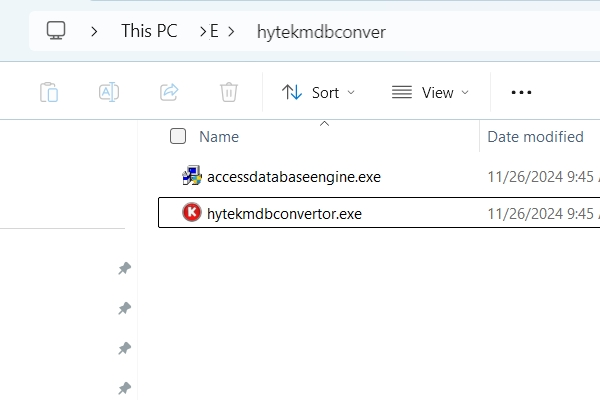This screenshot has height=400, width=600.
Task: Expand the chevron after This PC
Action: pyautogui.click(x=198, y=31)
